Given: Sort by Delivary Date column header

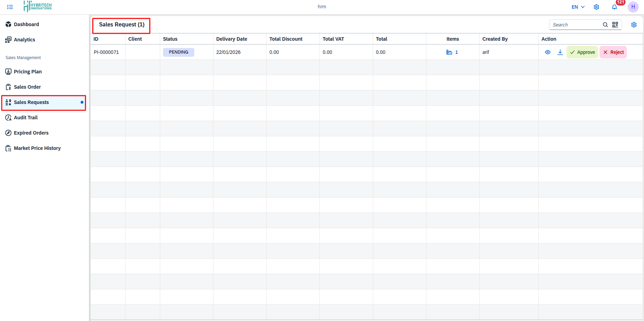Looking at the screenshot, I should point(231,39).
